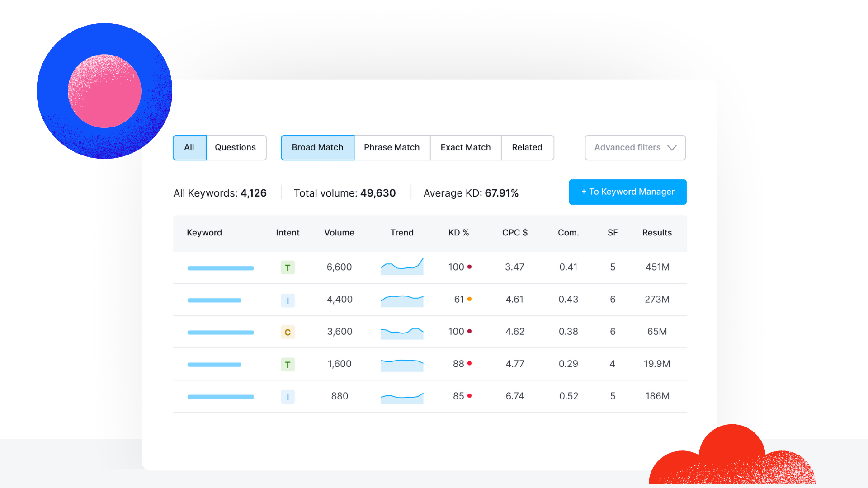Click the Total volume 49,630 value
This screenshot has width=868, height=488.
coord(378,193)
